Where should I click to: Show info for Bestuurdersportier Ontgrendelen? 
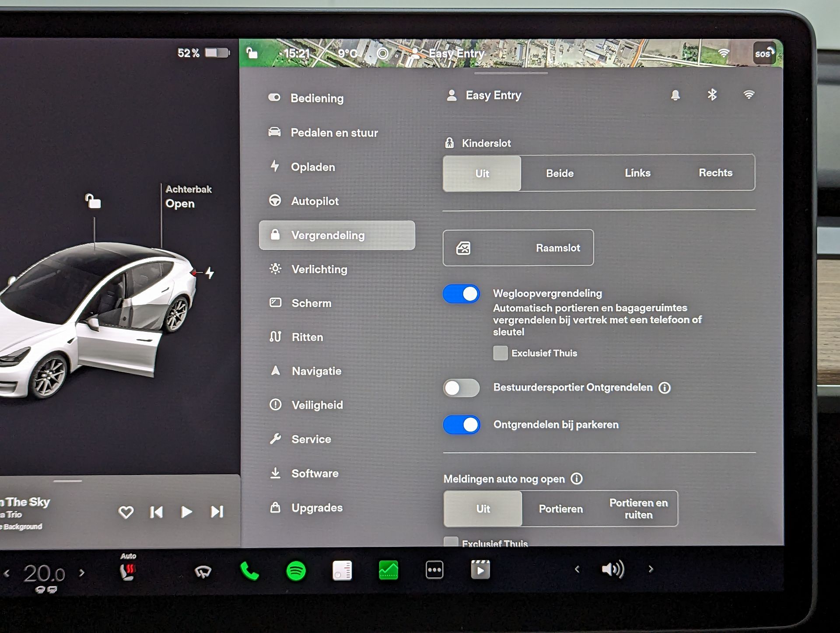tap(665, 388)
